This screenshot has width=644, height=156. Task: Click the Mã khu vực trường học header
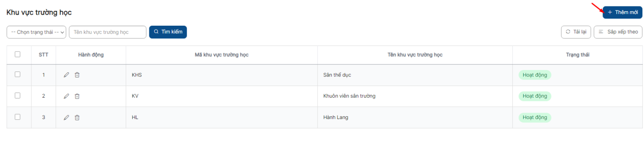[x=221, y=55]
